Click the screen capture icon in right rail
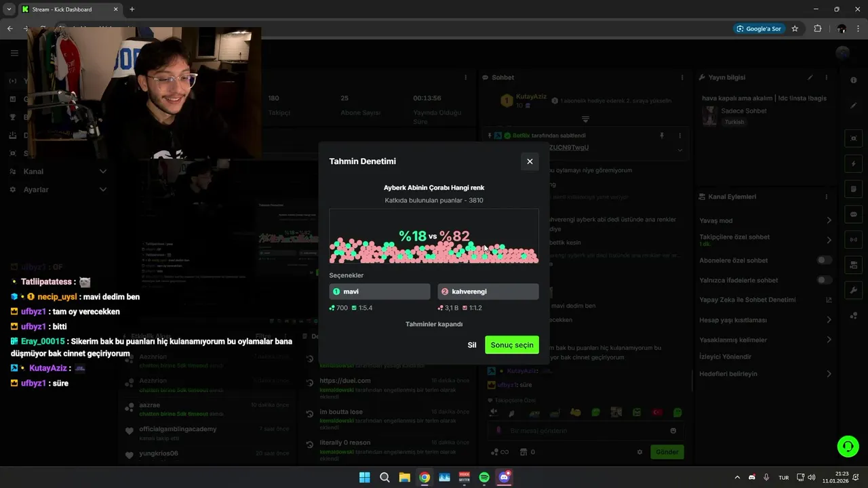868x488 pixels. [853, 138]
